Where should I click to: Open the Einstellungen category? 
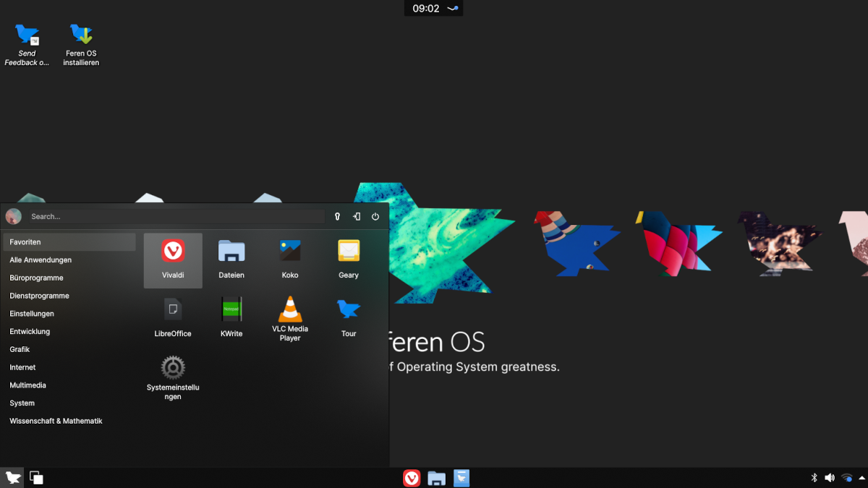coord(69,314)
